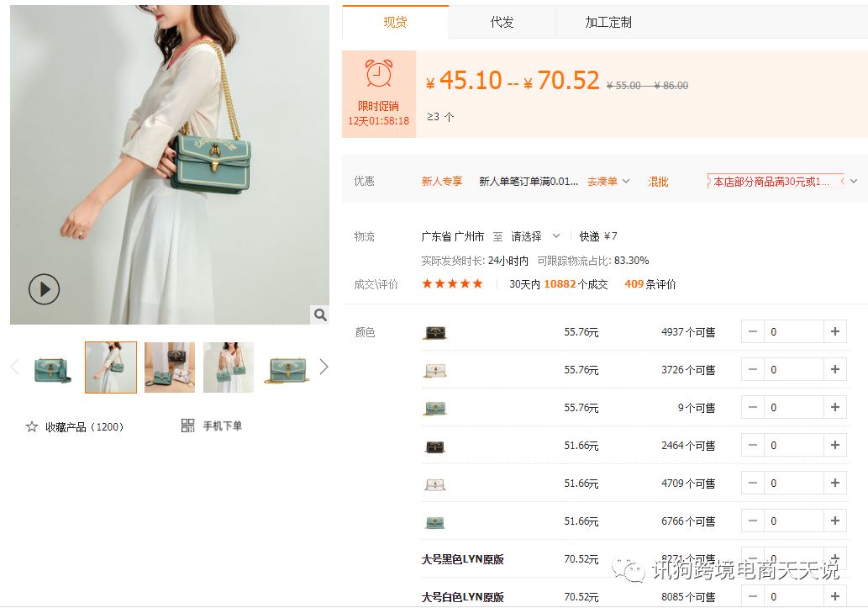The width and height of the screenshot is (868, 608).
Task: Select the first green bag thumbnail
Action: pos(52,368)
